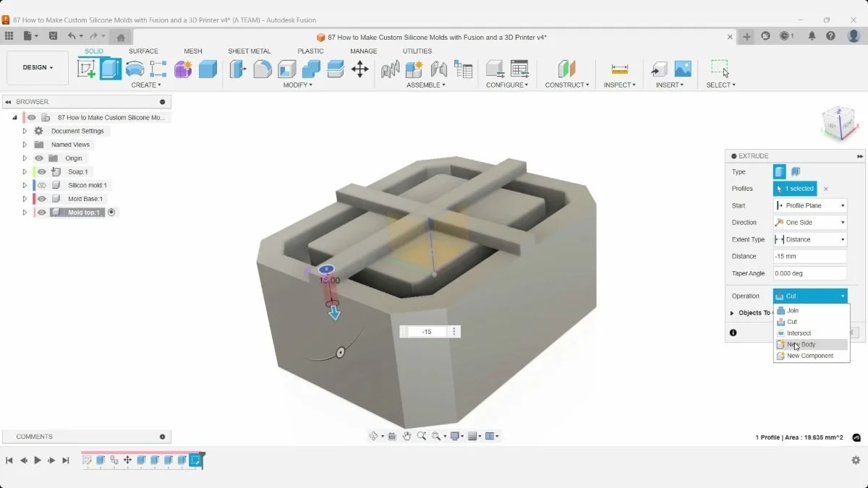Screen dimensions: 868x488
Task: Open the Direction dropdown One Side
Action: [810, 223]
